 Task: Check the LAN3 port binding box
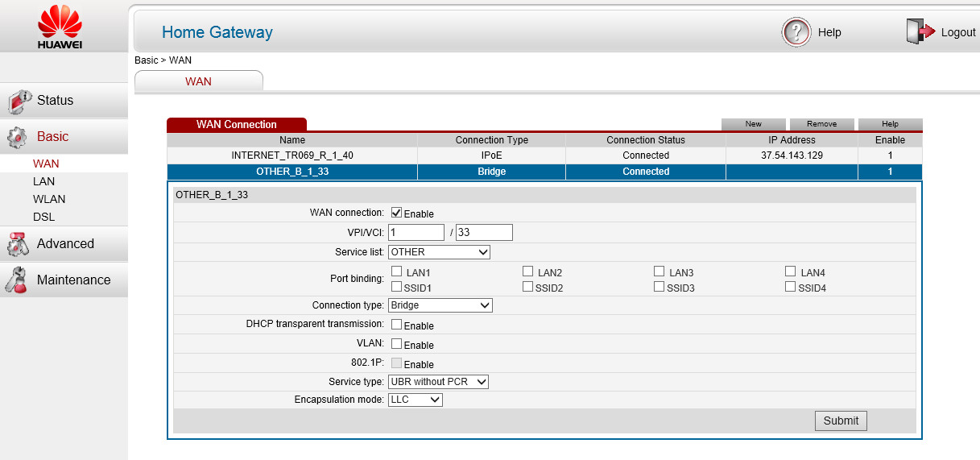tap(659, 272)
